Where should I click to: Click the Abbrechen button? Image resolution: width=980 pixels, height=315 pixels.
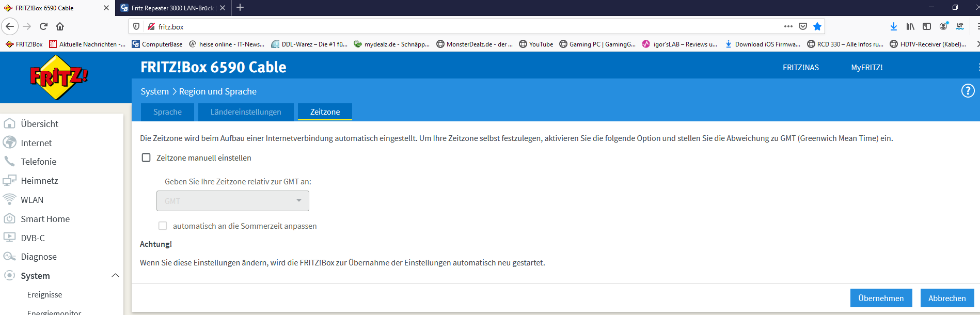947,298
